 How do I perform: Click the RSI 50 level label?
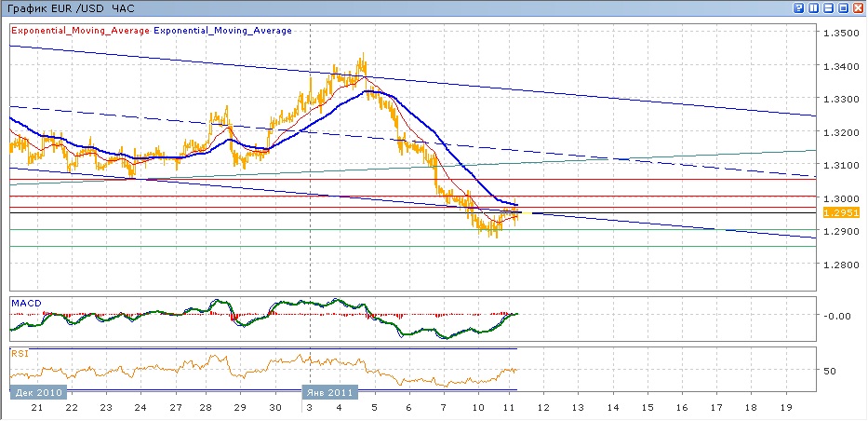tap(829, 371)
